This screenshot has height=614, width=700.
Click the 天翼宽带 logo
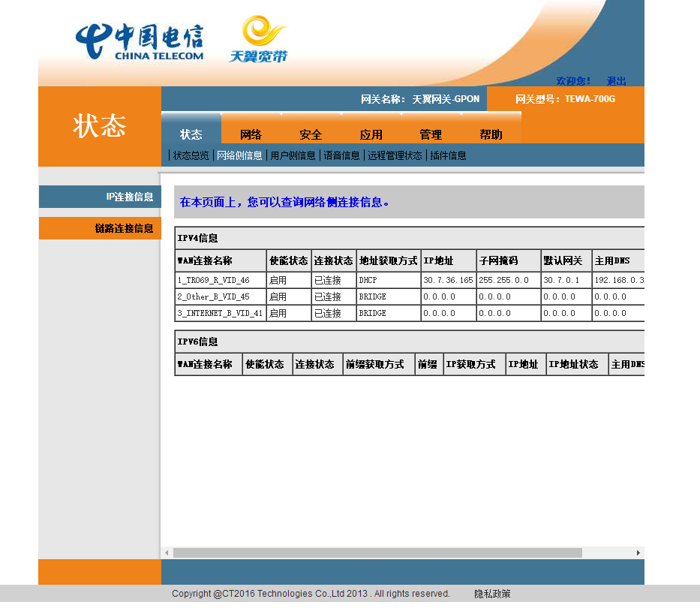coord(259,40)
